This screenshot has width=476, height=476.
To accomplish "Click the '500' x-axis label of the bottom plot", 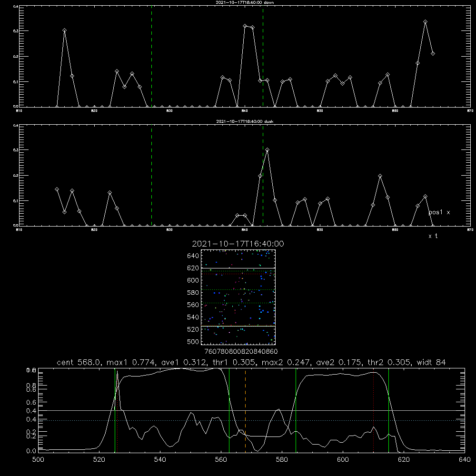I will (38, 459).
